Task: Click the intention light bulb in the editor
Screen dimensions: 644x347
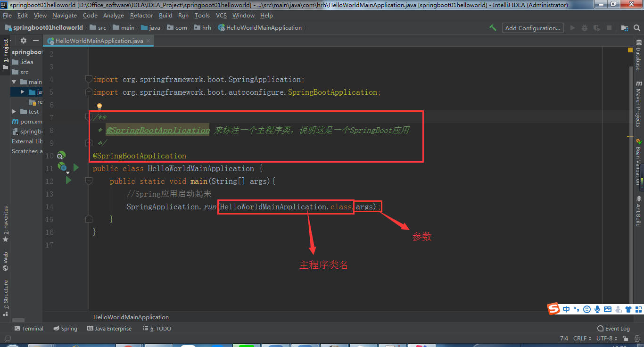Action: click(x=99, y=107)
